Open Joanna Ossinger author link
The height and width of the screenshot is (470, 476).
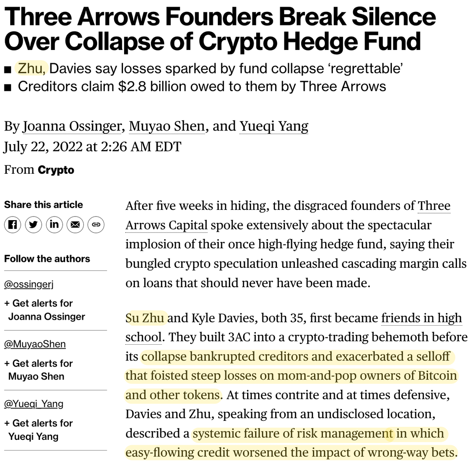[72, 126]
